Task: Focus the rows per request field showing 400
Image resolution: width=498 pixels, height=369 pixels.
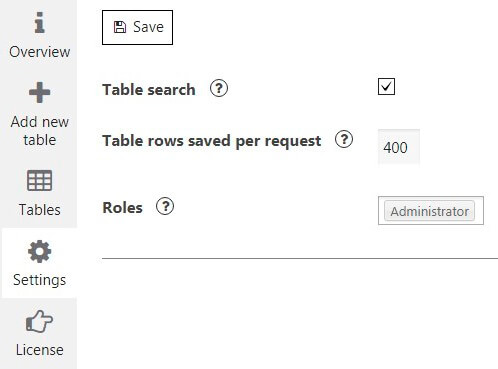Action: (399, 147)
